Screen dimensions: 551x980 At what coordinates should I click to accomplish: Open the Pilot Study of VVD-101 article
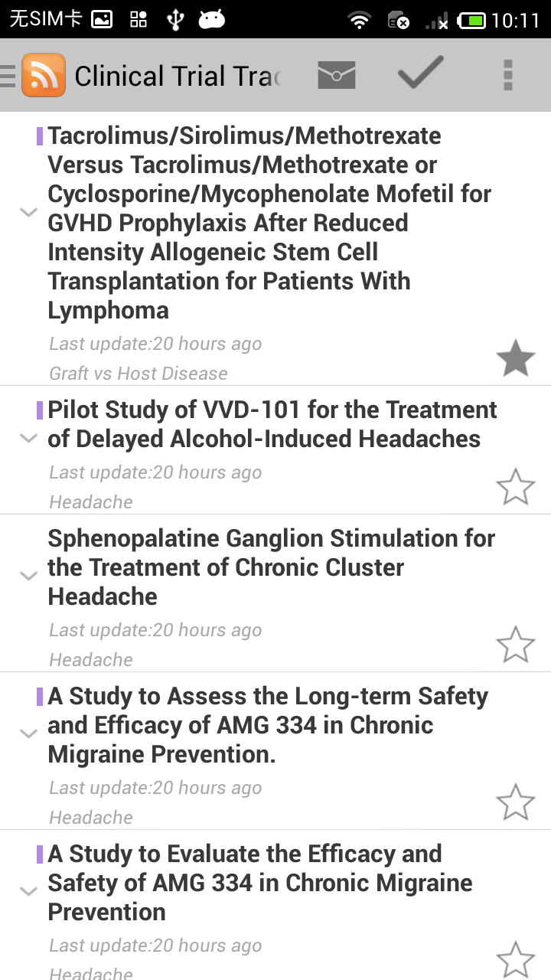click(x=272, y=424)
